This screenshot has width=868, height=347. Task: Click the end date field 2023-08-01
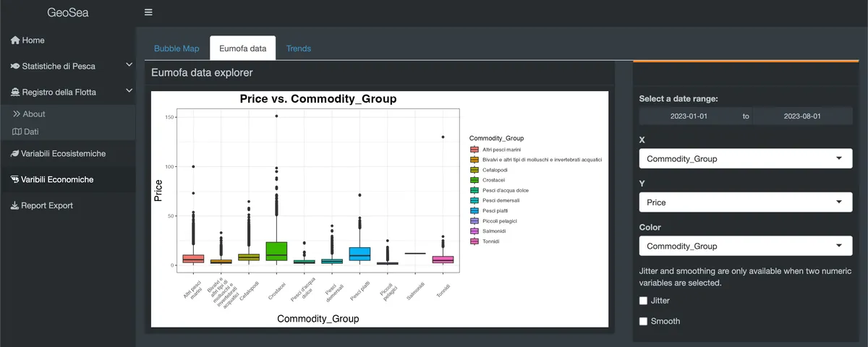[803, 116]
